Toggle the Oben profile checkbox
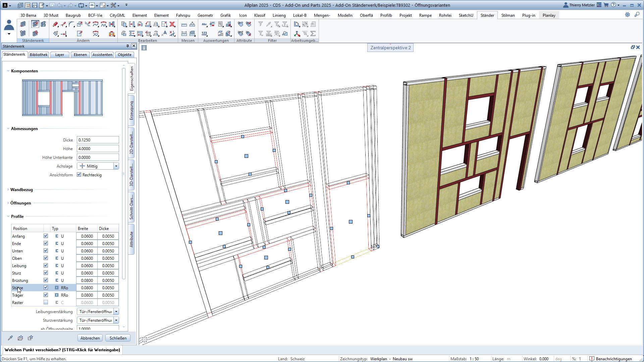644x362 pixels. coord(46,258)
